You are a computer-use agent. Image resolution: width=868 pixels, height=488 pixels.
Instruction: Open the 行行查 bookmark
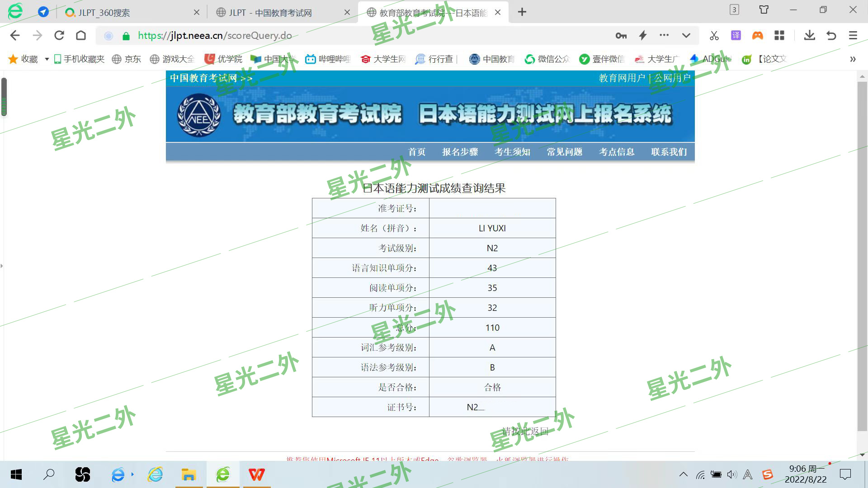[x=434, y=59]
